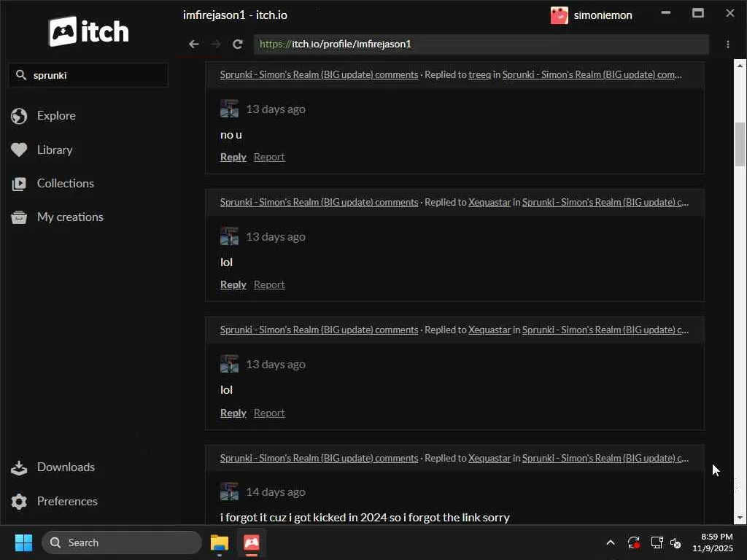Viewport: 747px width, 560px height.
Task: Open Sprunki comments link above 14 days ago comment
Action: (320, 458)
